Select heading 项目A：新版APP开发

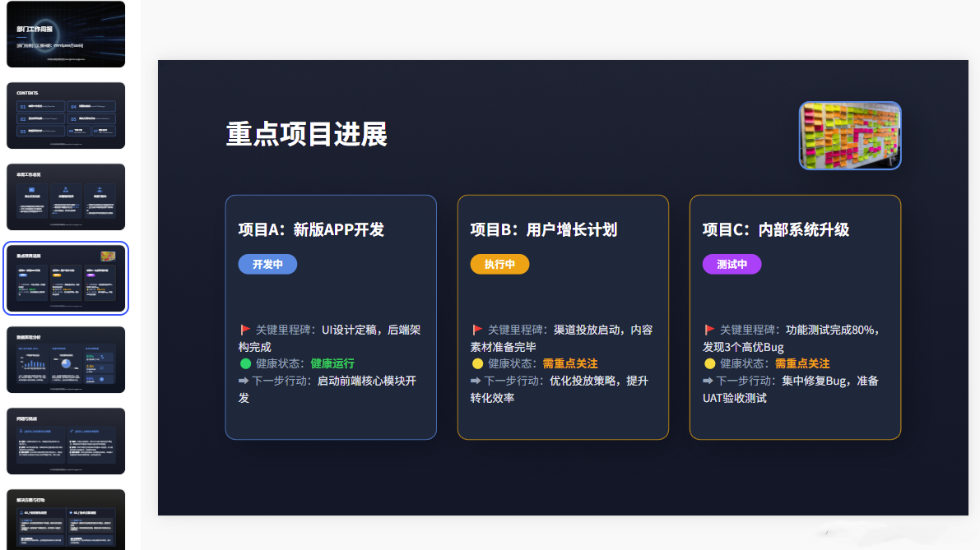tap(311, 229)
